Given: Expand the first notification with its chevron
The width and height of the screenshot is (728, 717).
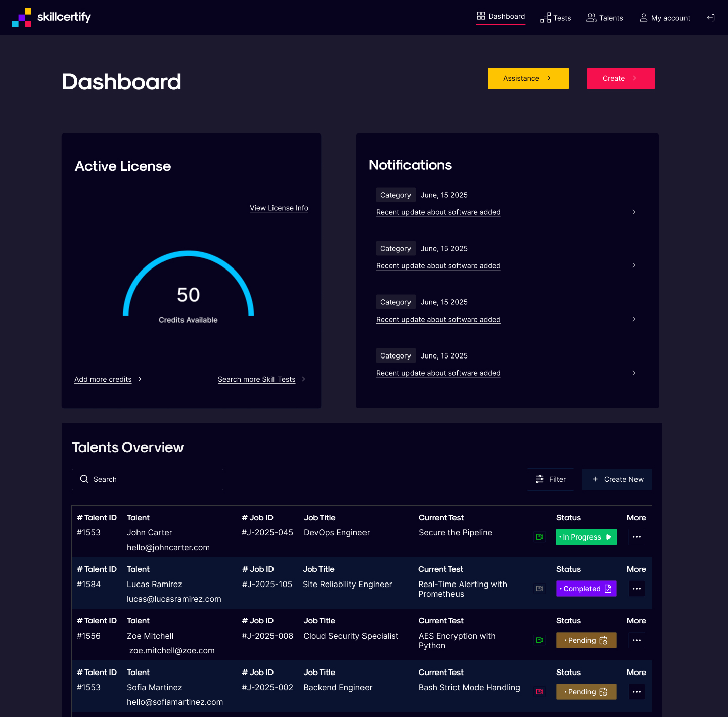Looking at the screenshot, I should [x=634, y=212].
